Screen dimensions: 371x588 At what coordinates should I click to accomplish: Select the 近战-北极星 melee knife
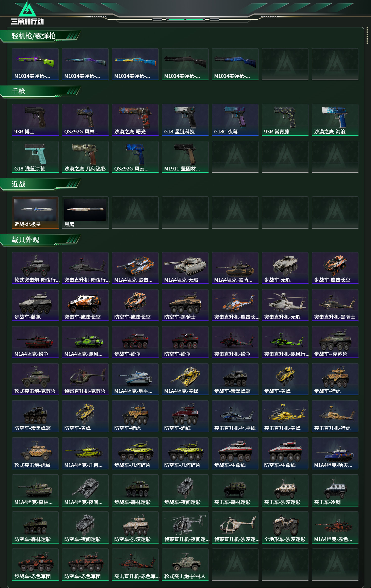click(x=35, y=212)
